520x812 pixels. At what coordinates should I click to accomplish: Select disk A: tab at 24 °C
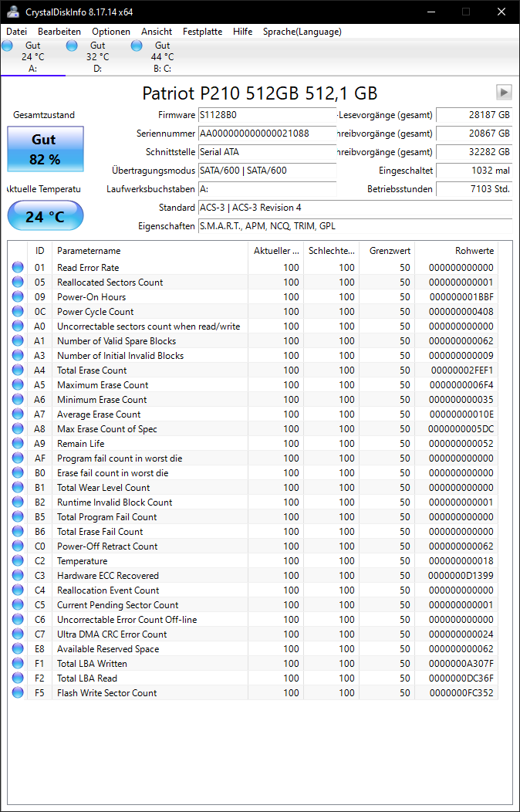32,57
